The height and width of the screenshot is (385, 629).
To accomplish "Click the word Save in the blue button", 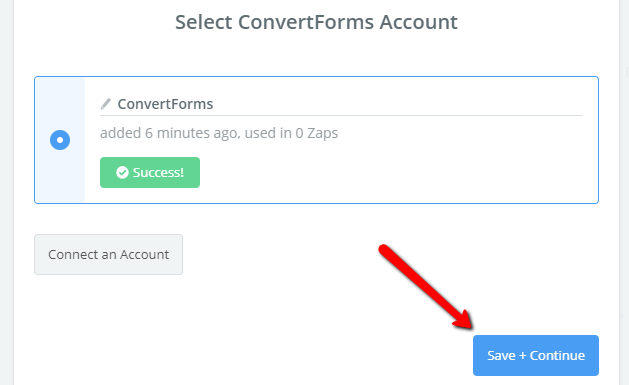I will point(501,355).
